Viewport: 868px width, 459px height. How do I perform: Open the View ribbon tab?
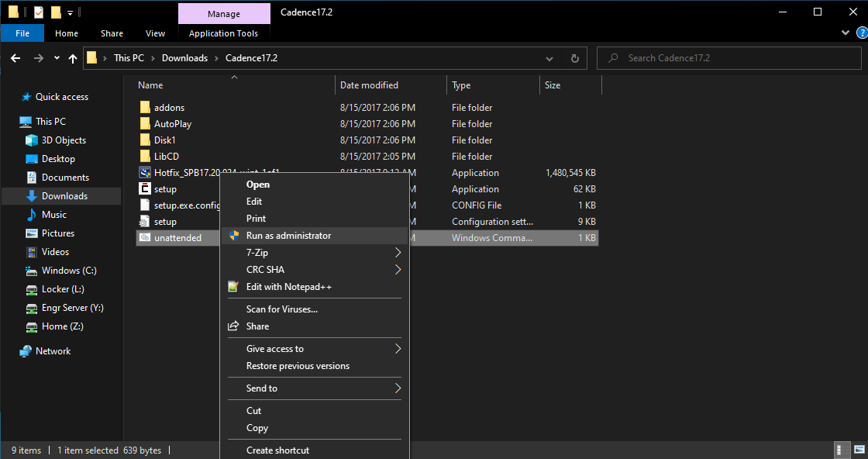155,33
